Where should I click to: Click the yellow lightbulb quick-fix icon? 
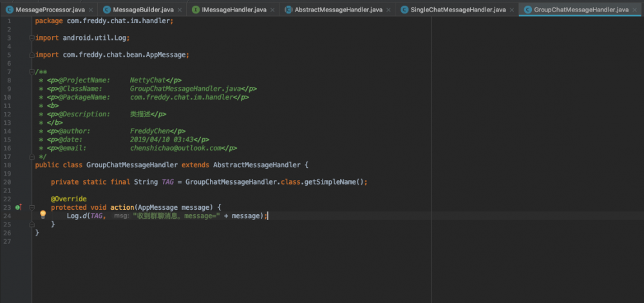pos(43,215)
